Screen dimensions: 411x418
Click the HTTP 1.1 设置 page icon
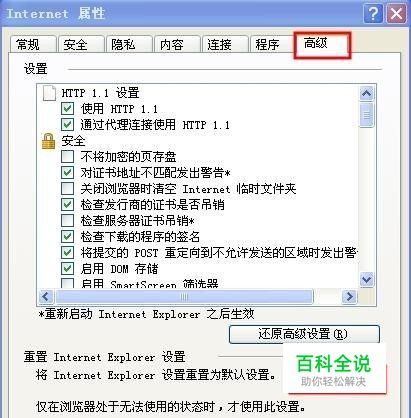49,93
